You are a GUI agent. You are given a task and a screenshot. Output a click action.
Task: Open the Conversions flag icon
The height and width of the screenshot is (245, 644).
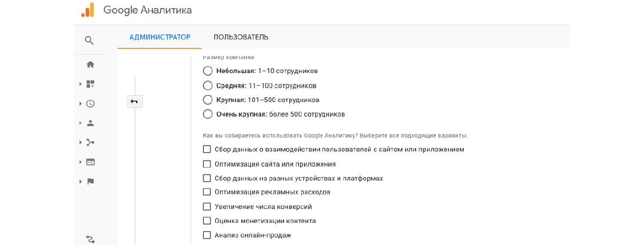[90, 182]
